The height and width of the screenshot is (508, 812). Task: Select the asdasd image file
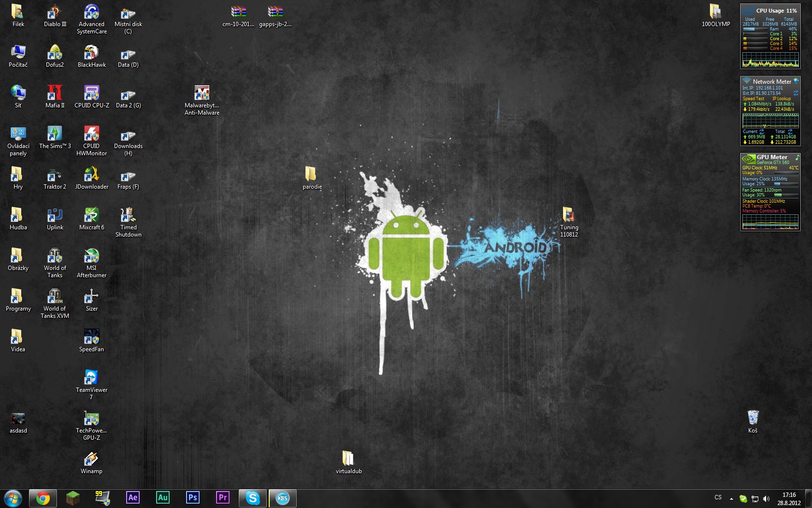[18, 422]
